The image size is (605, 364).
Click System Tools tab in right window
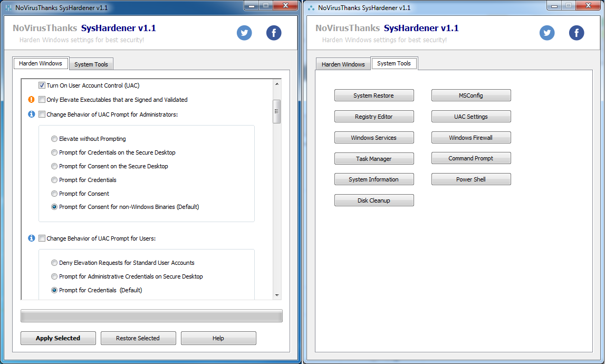pyautogui.click(x=394, y=63)
